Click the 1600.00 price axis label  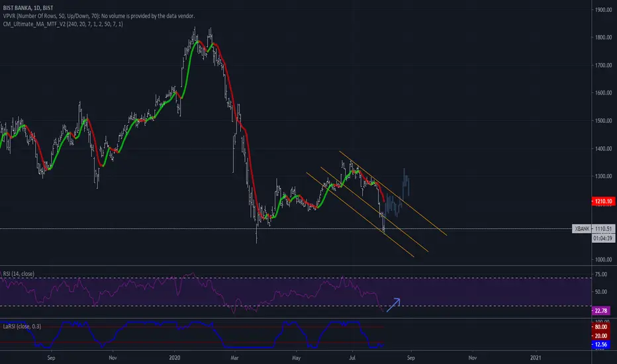point(603,93)
